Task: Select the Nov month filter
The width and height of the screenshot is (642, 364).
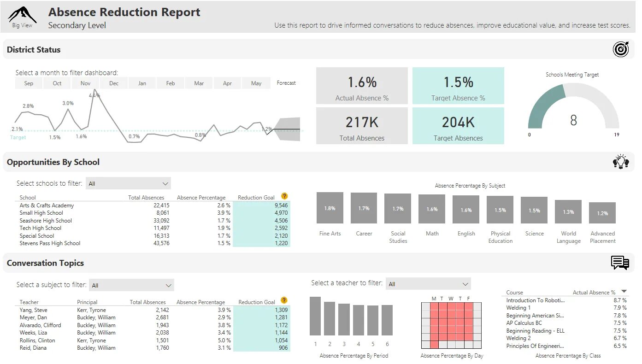Action: pos(85,83)
